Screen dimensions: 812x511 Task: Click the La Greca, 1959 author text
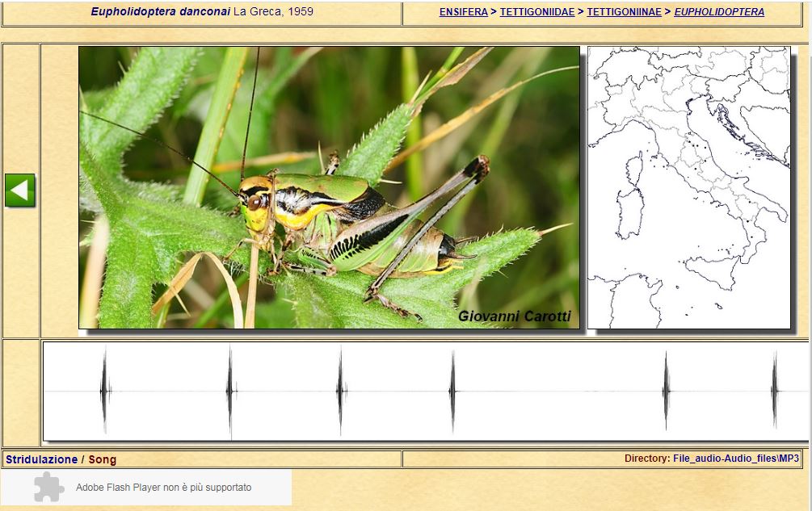(273, 12)
